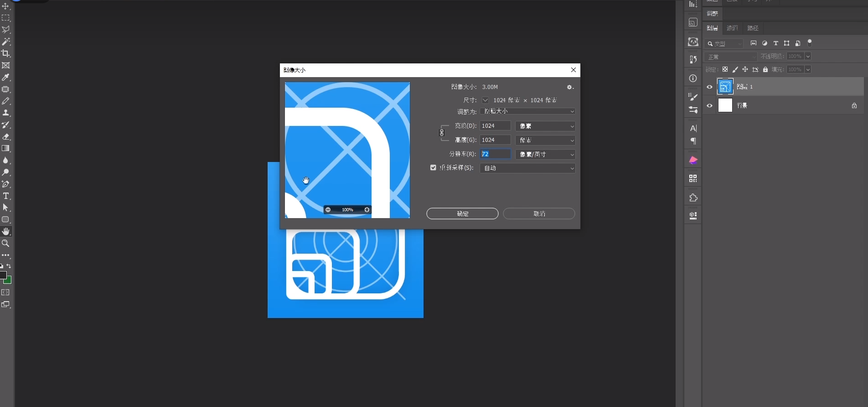Click the green background color swatch
This screenshot has width=868, height=407.
pyautogui.click(x=9, y=280)
